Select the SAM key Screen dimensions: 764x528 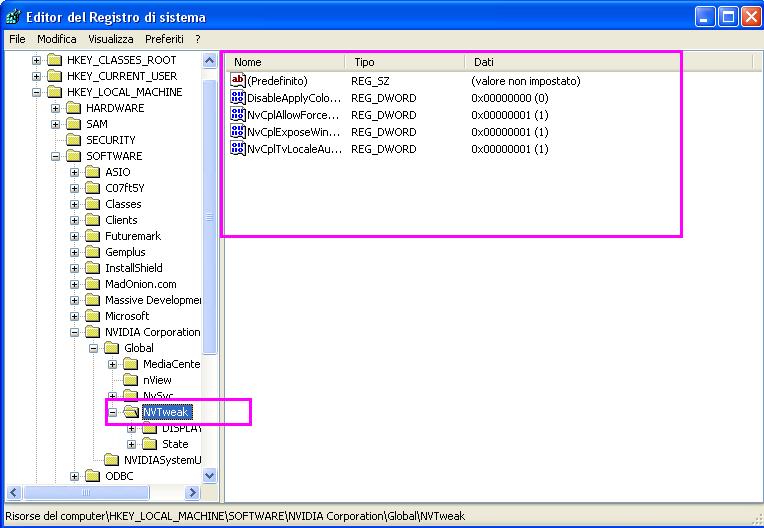coord(96,124)
